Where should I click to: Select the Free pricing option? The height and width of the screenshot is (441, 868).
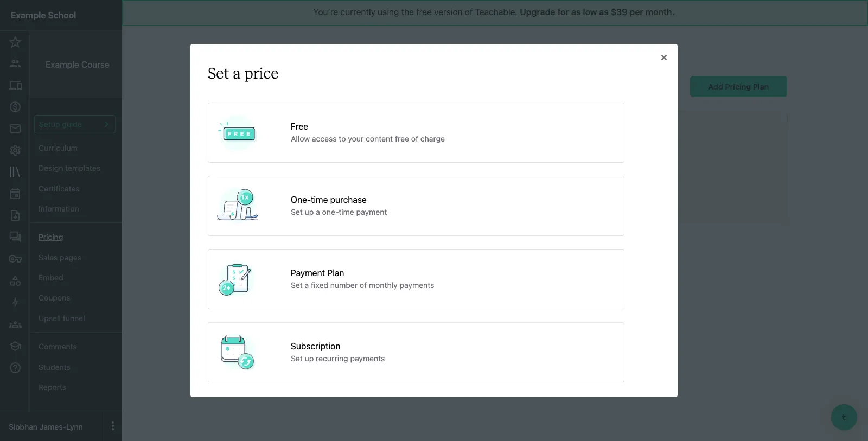pyautogui.click(x=416, y=132)
